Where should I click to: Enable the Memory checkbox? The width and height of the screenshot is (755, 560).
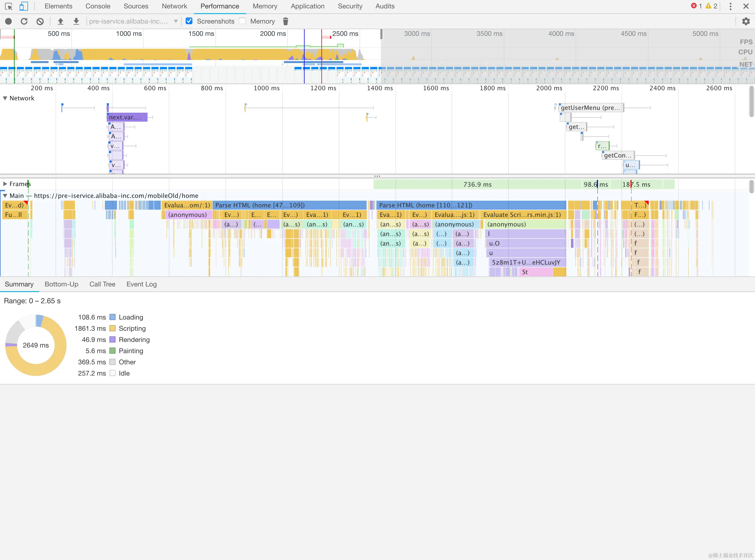click(x=243, y=21)
